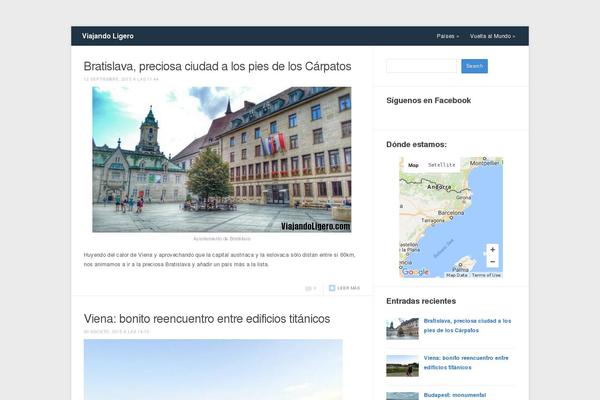Screen dimensions: 600x400
Task: Click the Google logo on map
Action: [415, 272]
